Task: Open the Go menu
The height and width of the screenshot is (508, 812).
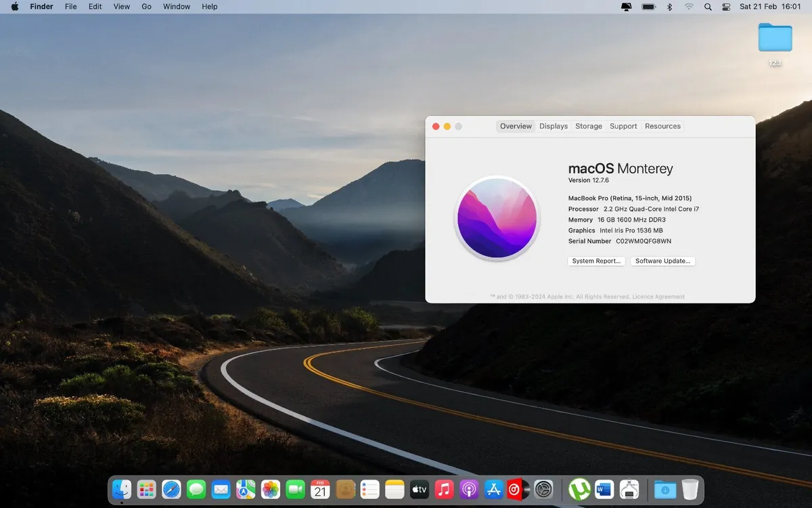Action: pos(146,6)
